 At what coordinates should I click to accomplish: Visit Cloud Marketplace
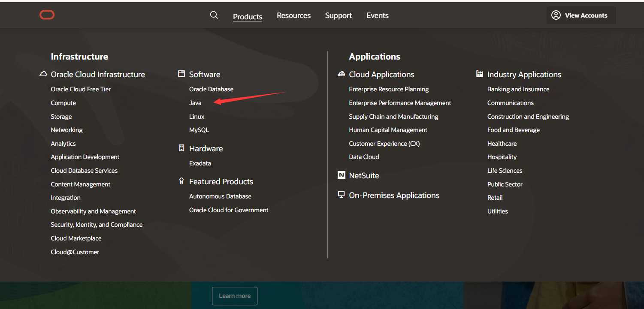pos(76,238)
